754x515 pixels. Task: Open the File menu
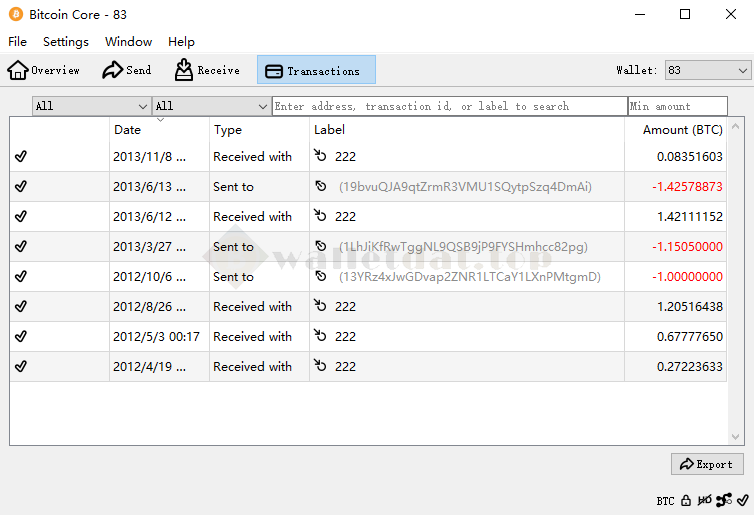coord(17,42)
